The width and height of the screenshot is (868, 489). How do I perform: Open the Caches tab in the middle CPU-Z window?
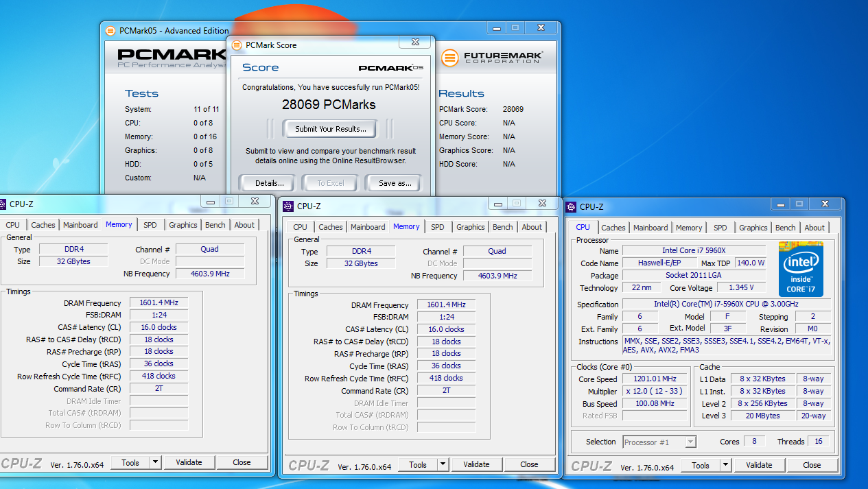pyautogui.click(x=331, y=227)
